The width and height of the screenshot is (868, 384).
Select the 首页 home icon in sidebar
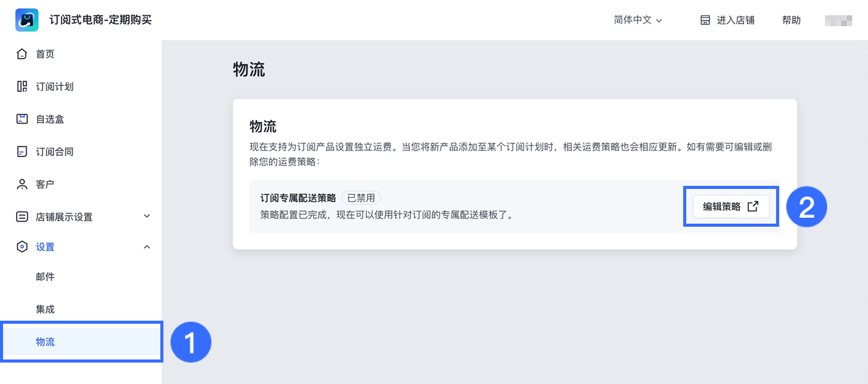21,54
